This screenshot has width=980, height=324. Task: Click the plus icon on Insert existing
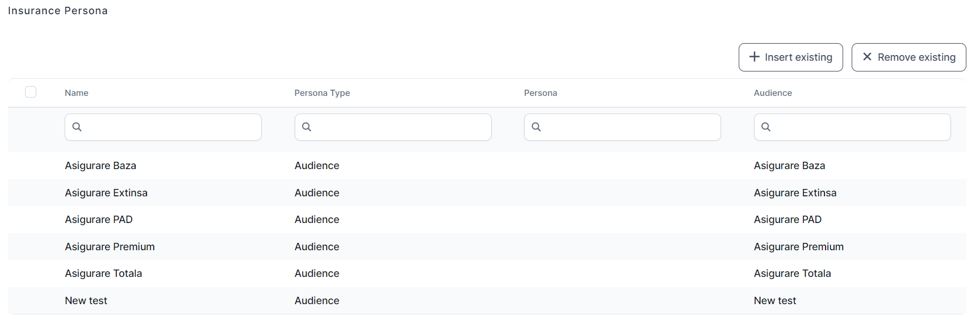[x=754, y=57]
